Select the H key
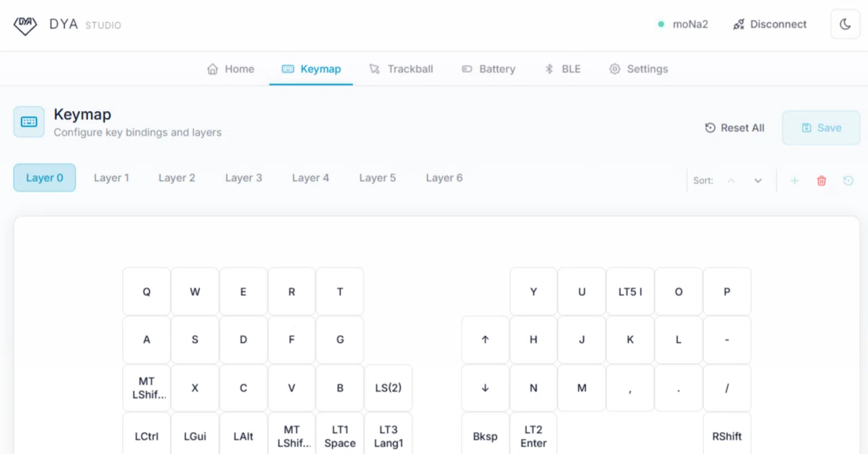This screenshot has width=868, height=454. [534, 339]
